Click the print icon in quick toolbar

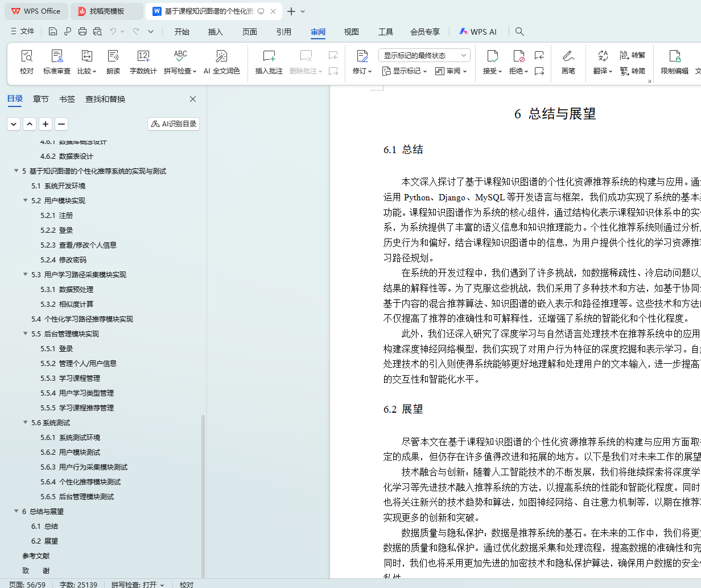coord(83,31)
